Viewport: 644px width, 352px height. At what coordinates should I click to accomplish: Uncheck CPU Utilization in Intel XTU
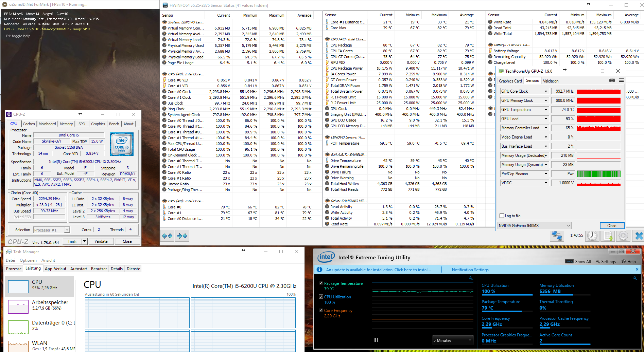click(321, 297)
